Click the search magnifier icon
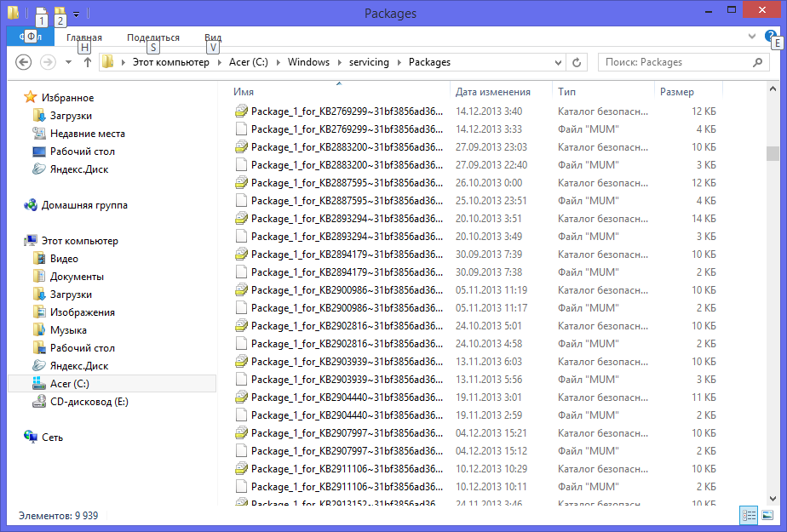 click(x=758, y=62)
